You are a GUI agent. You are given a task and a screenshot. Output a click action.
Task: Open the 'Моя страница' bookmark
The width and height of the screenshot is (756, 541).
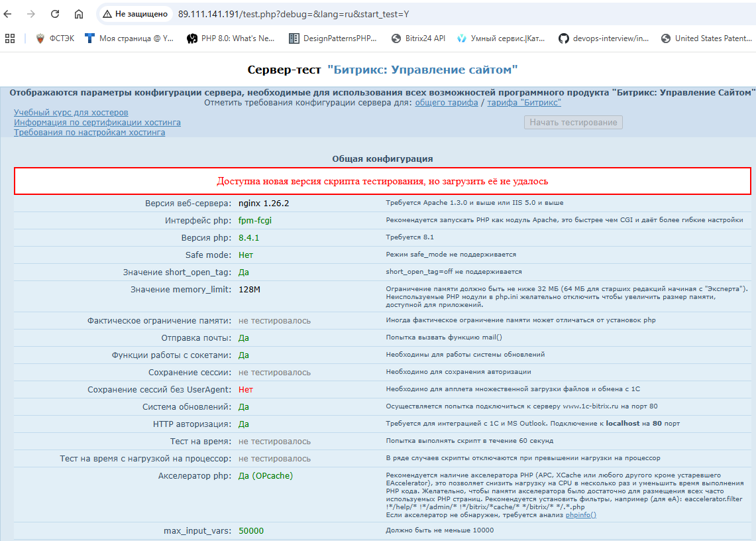click(129, 38)
